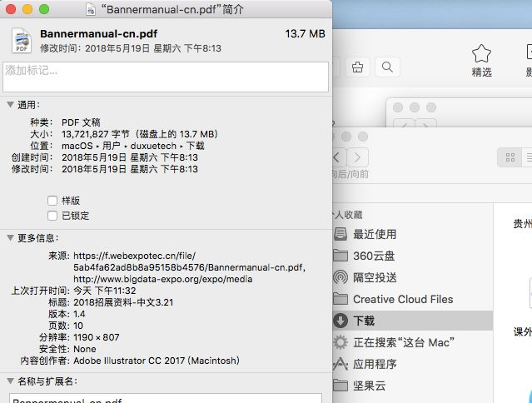The image size is (532, 403).
Task: Click the green zoom button of the Info window
Action: (x=44, y=9)
